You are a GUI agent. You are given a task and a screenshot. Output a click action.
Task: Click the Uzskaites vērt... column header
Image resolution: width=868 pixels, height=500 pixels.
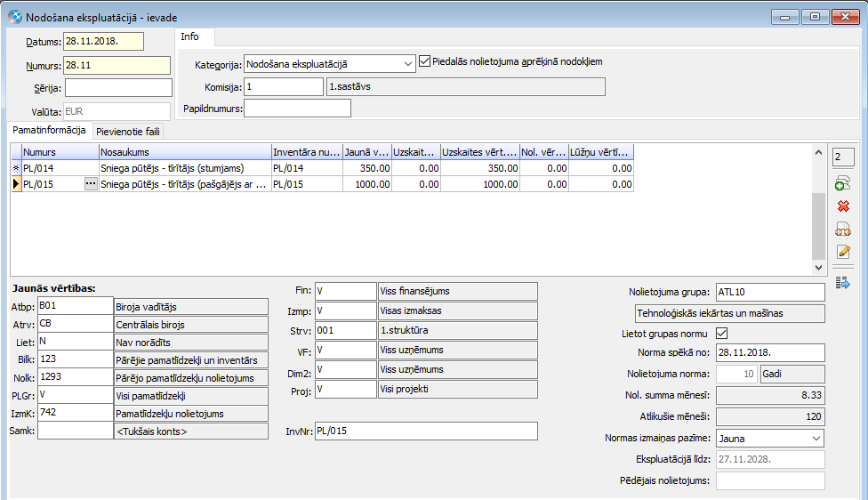pyautogui.click(x=480, y=152)
